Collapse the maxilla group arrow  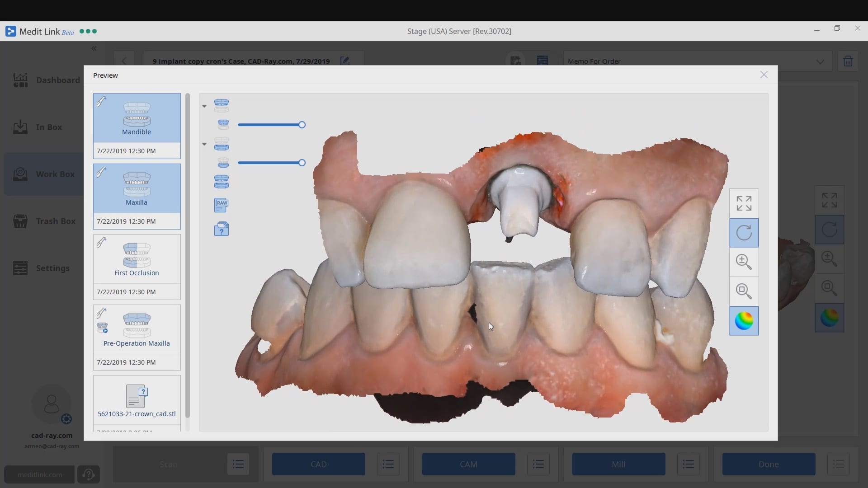click(x=204, y=106)
